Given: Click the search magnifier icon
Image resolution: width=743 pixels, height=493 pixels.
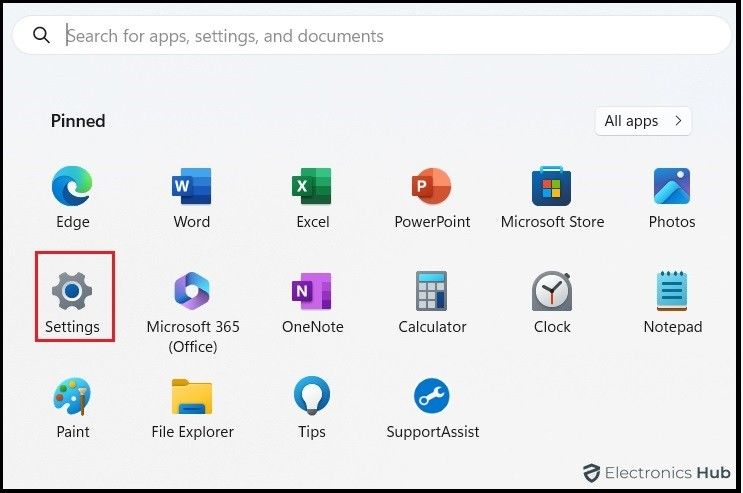Looking at the screenshot, I should click(x=41, y=35).
